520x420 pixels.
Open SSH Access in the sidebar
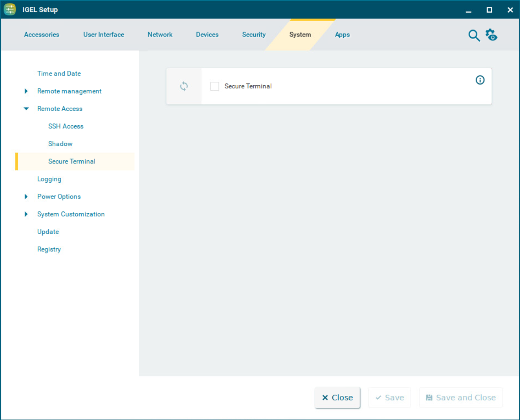pyautogui.click(x=66, y=127)
